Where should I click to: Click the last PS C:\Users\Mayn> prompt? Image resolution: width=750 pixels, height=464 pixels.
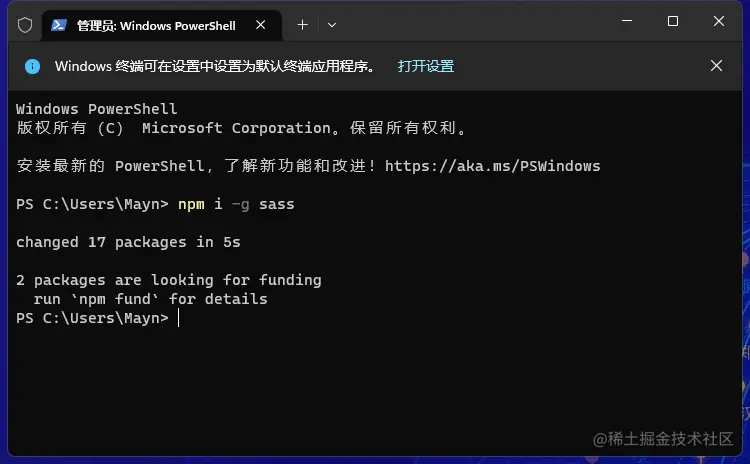(x=92, y=318)
